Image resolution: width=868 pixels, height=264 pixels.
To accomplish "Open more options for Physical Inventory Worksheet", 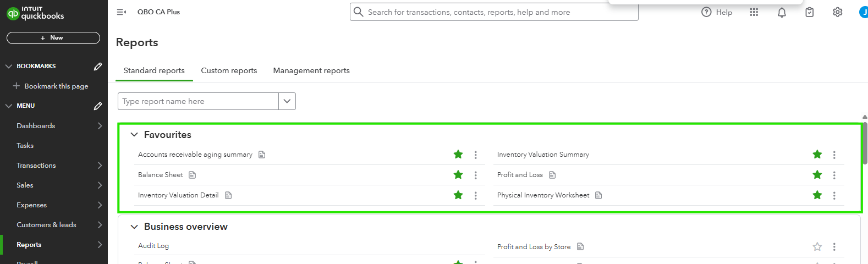I will [834, 196].
